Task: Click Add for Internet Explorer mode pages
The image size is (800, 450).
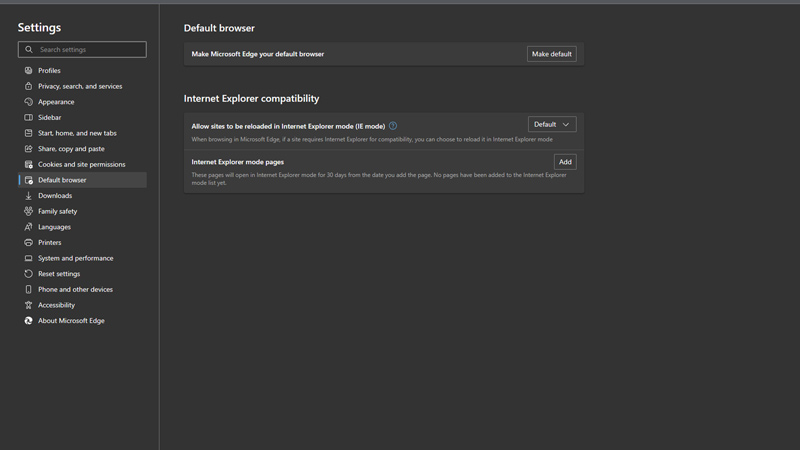Action: point(565,162)
